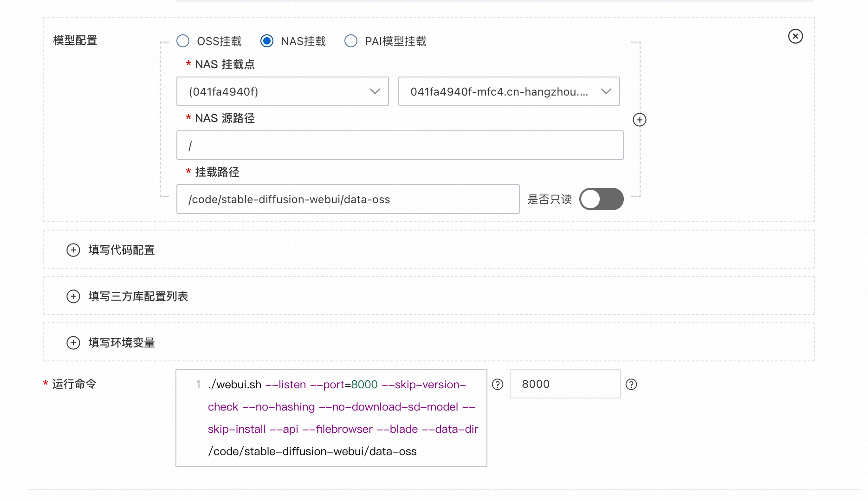The height and width of the screenshot is (501, 868).
Task: Click the plus icon to add another NAS mount
Action: (639, 119)
